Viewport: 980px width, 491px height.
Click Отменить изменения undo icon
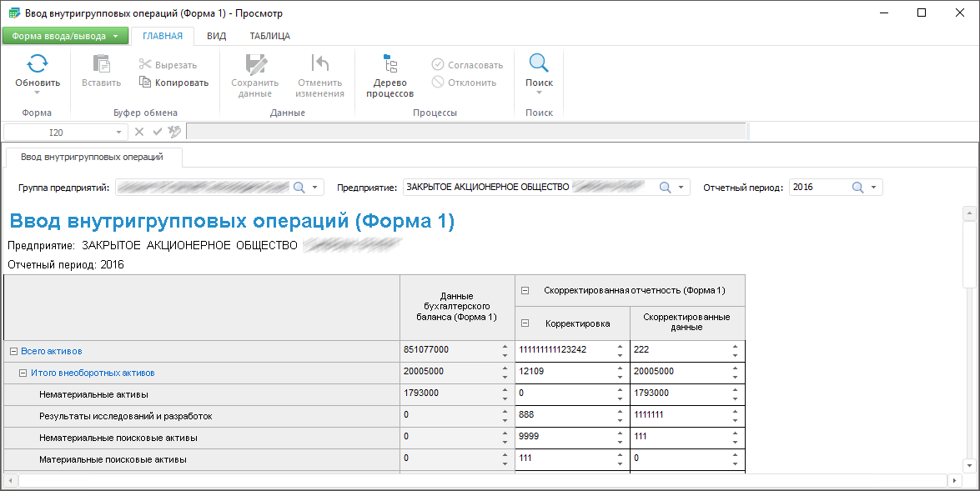tap(319, 63)
